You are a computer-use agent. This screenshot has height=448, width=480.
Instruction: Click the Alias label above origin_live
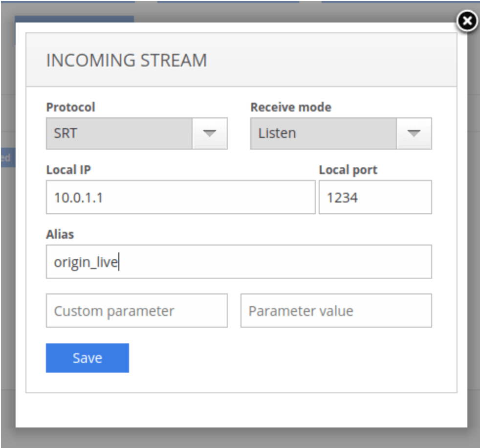pos(60,234)
